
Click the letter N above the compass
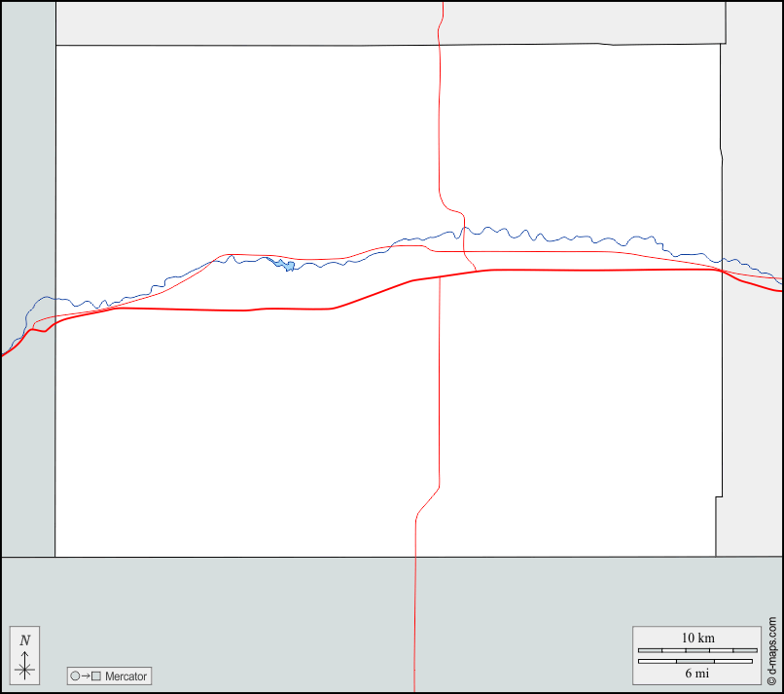tap(25, 639)
